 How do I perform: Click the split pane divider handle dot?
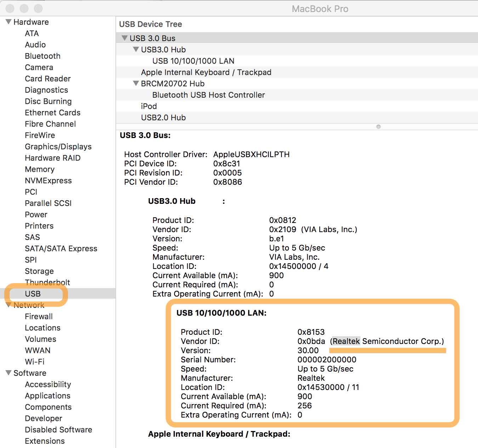pos(379,127)
